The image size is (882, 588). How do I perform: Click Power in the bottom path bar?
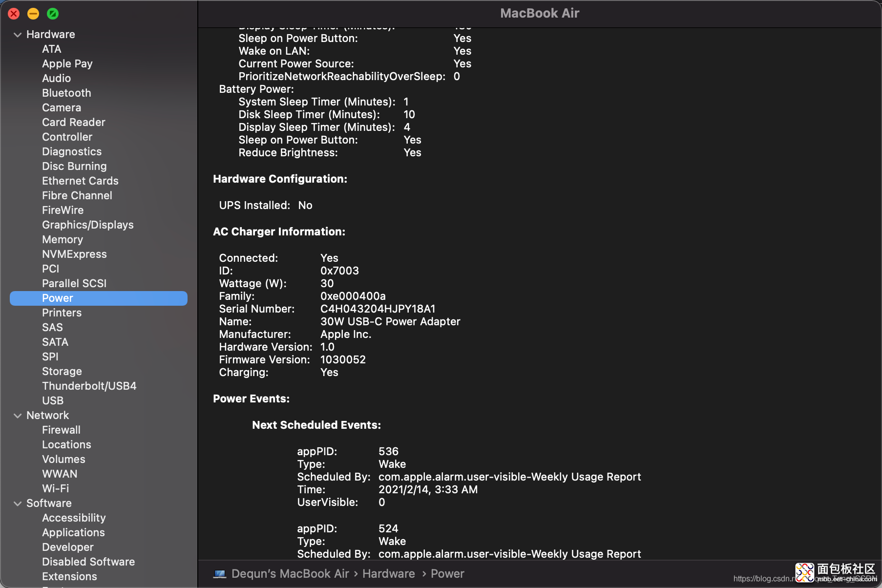447,574
